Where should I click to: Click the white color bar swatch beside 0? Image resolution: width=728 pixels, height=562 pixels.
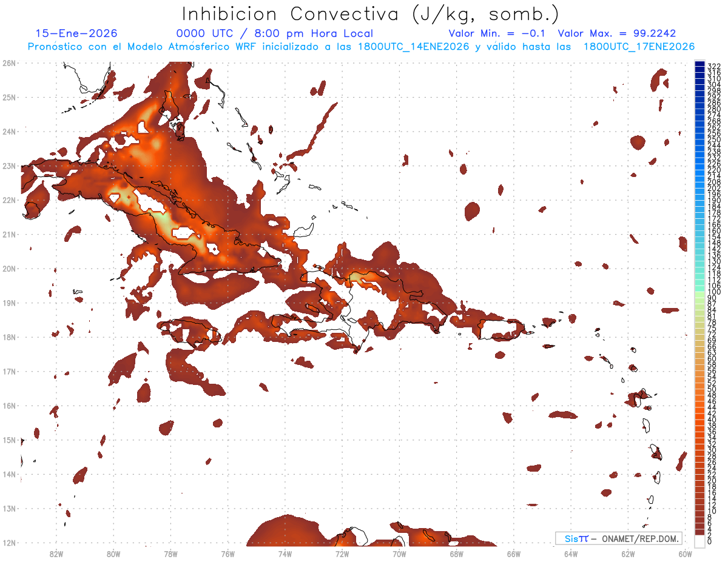point(699,541)
